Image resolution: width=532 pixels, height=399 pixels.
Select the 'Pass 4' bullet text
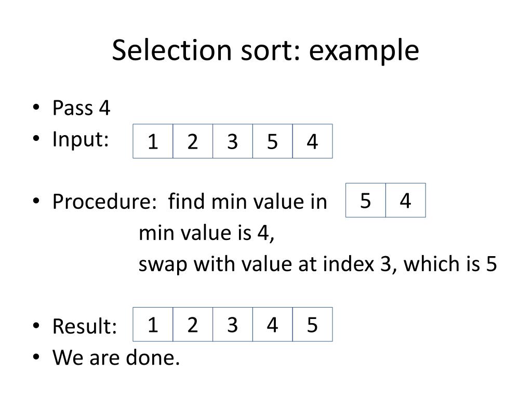click(82, 109)
